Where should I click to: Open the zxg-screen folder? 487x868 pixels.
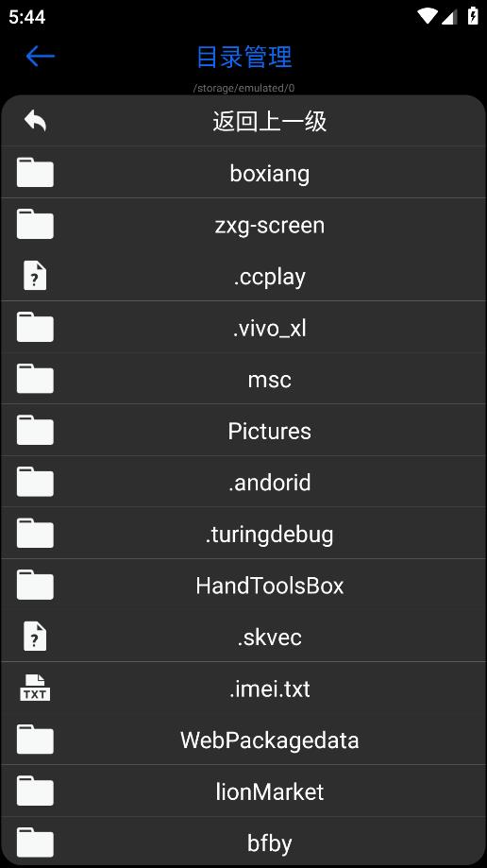tap(243, 224)
